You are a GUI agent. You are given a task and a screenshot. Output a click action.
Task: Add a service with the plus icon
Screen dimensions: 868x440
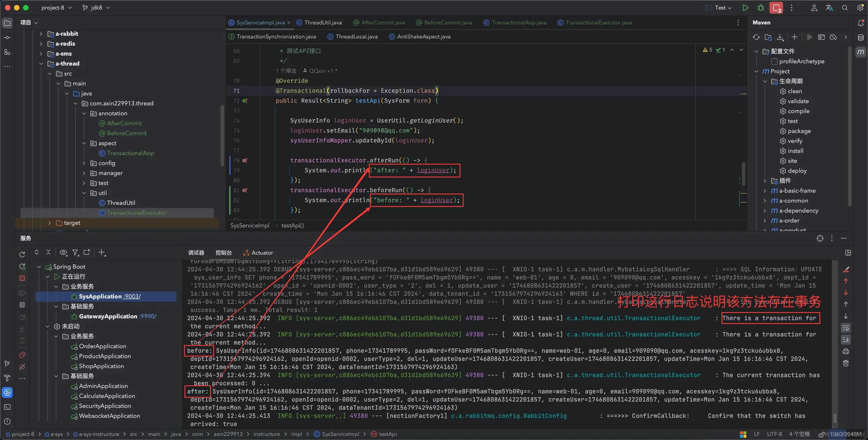pyautogui.click(x=102, y=252)
